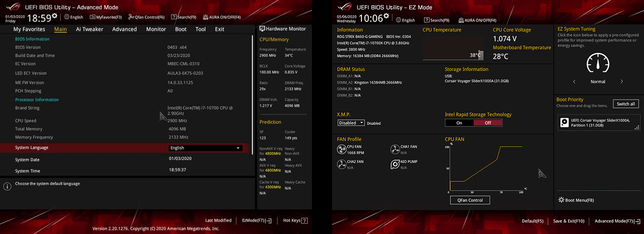Select the System Time value field
The width and height of the screenshot is (644, 234).
coord(178,169)
